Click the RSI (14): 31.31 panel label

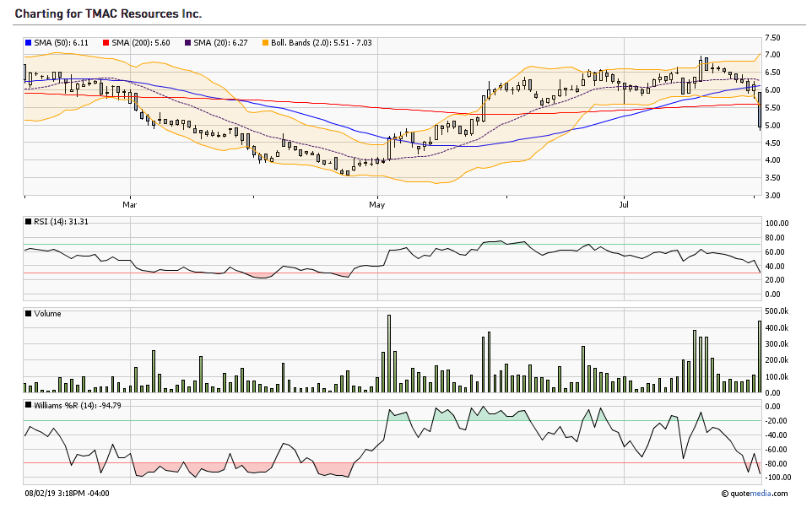(x=61, y=222)
